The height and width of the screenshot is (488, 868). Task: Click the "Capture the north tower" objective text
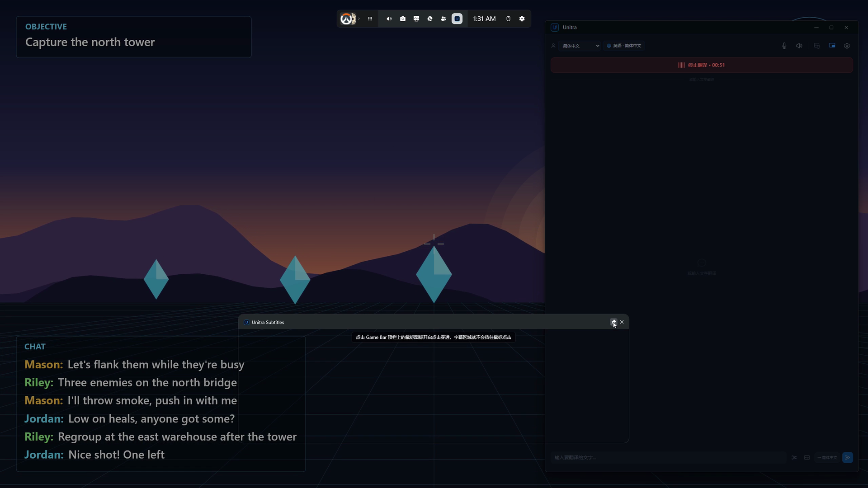tap(90, 42)
